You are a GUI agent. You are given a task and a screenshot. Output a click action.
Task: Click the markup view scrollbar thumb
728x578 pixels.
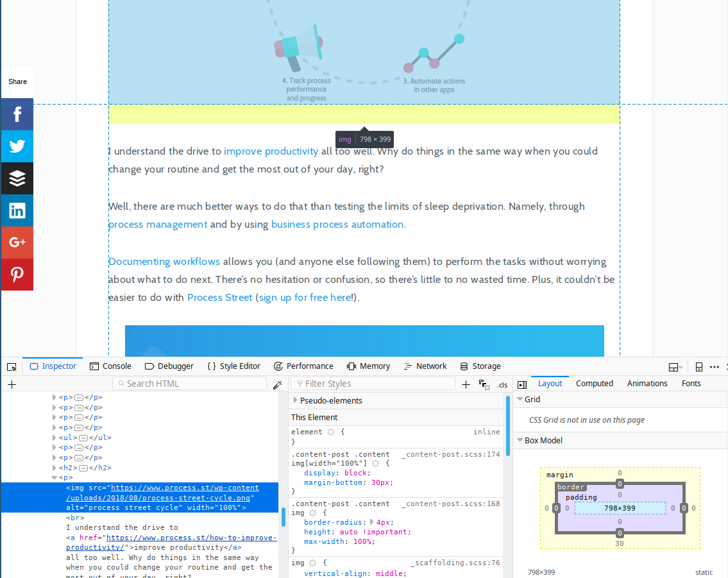coord(284,517)
